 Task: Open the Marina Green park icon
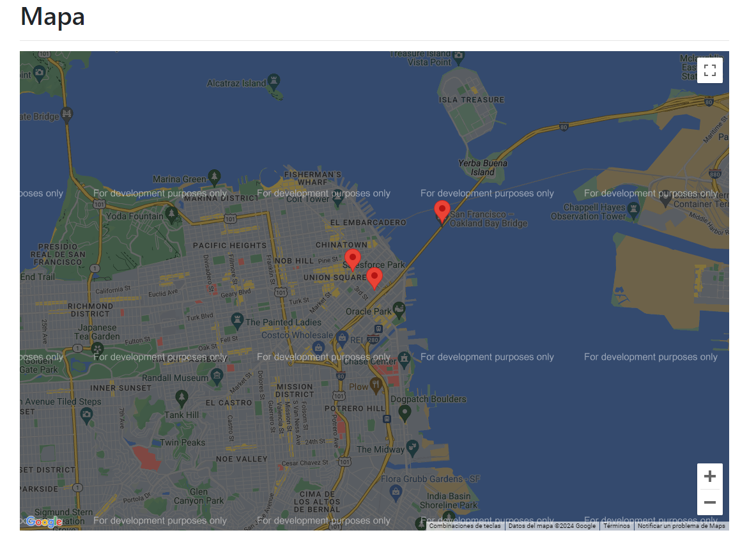(x=214, y=177)
